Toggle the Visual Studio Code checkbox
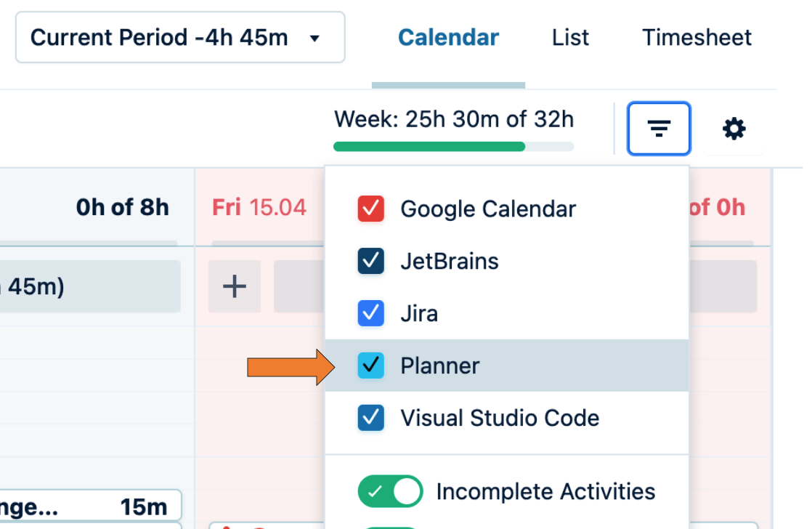Image resolution: width=812 pixels, height=529 pixels. 370,418
